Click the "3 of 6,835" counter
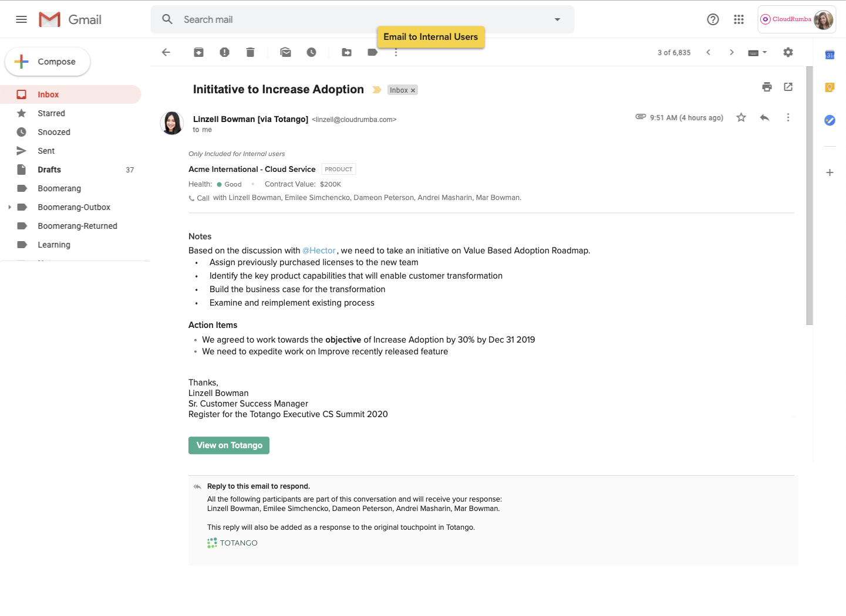 coord(674,53)
